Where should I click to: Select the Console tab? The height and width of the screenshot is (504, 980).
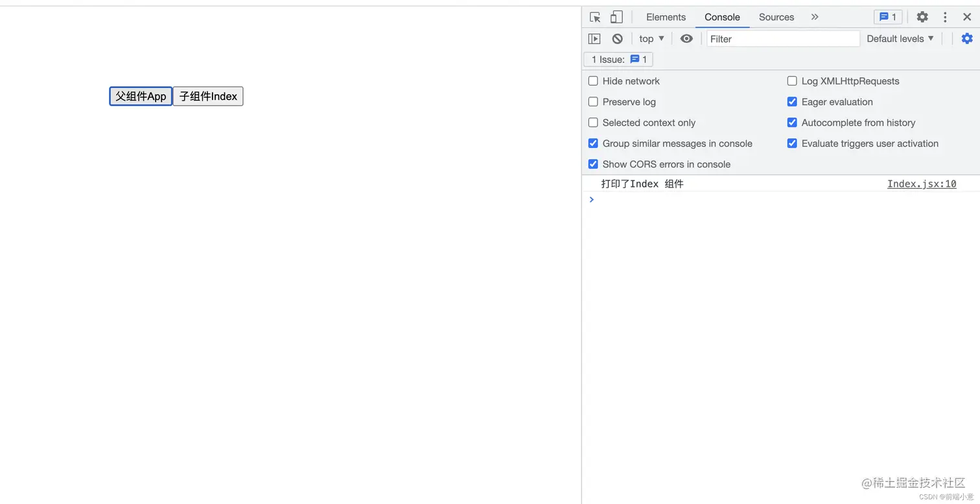tap(722, 18)
